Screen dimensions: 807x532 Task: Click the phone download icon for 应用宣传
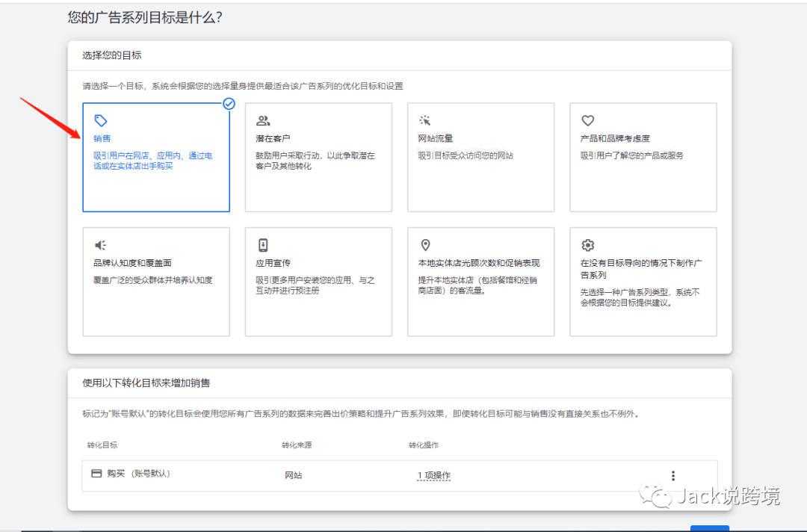point(263,245)
